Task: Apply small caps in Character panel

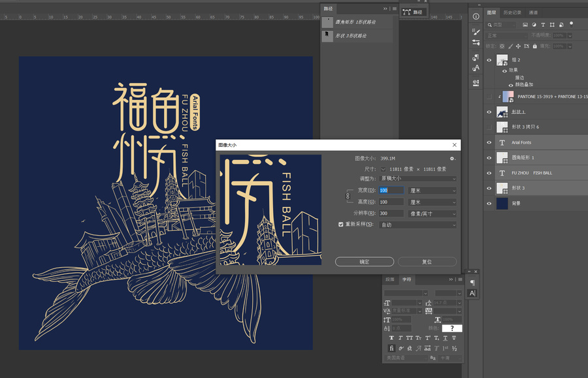Action: pyautogui.click(x=419, y=338)
